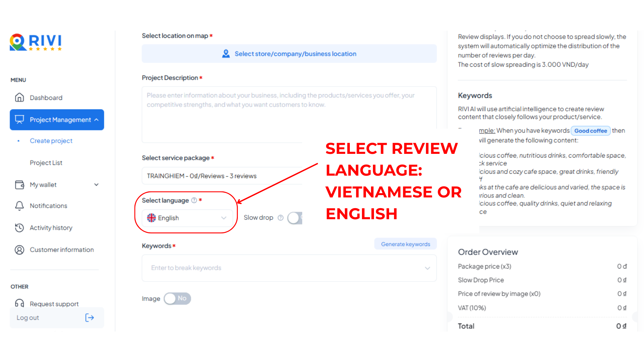Open the Create project menu item

point(51,140)
